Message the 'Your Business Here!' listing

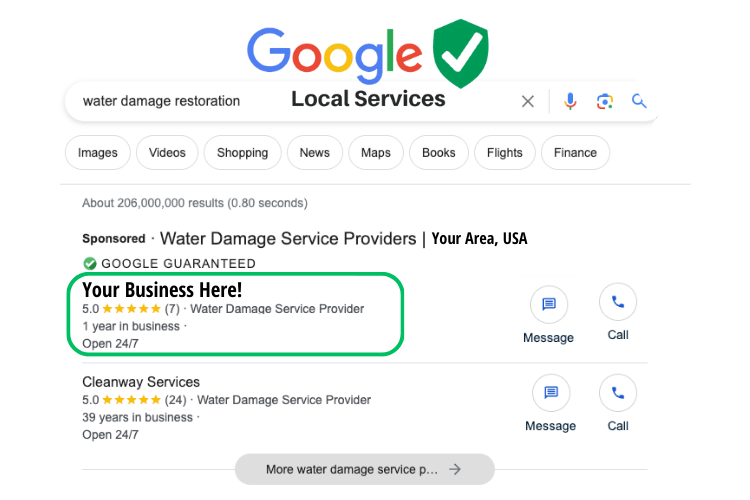click(549, 304)
